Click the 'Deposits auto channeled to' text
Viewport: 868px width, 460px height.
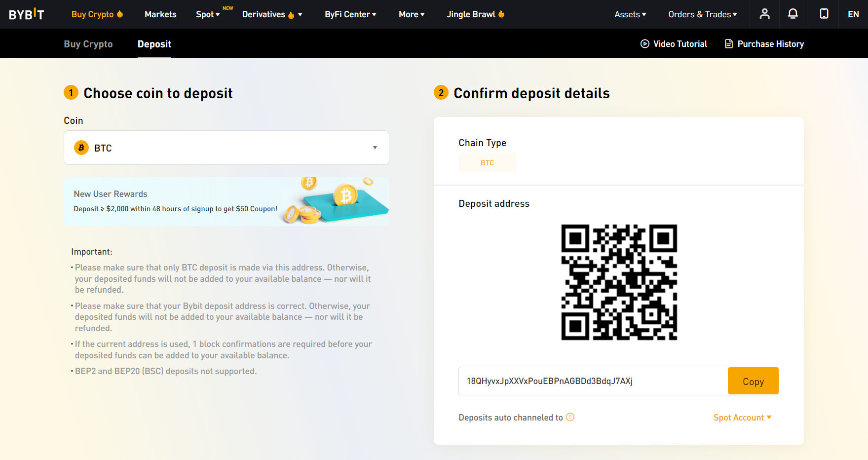tap(511, 418)
